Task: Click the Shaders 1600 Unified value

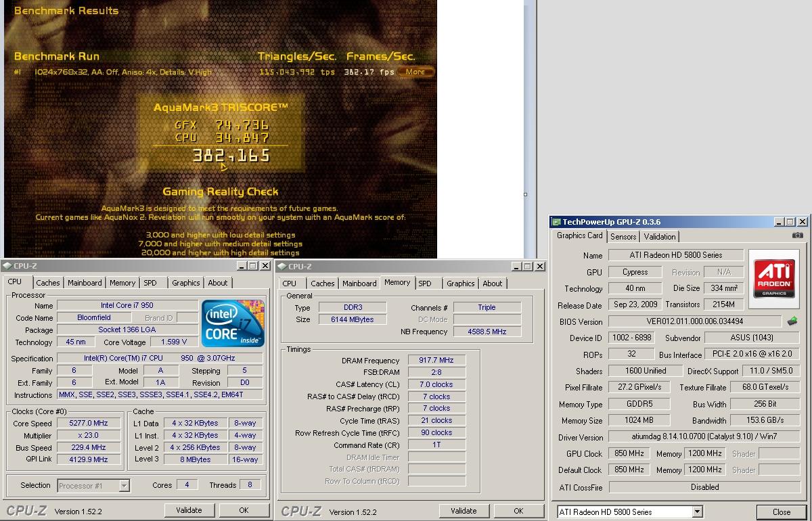Action: coord(645,371)
